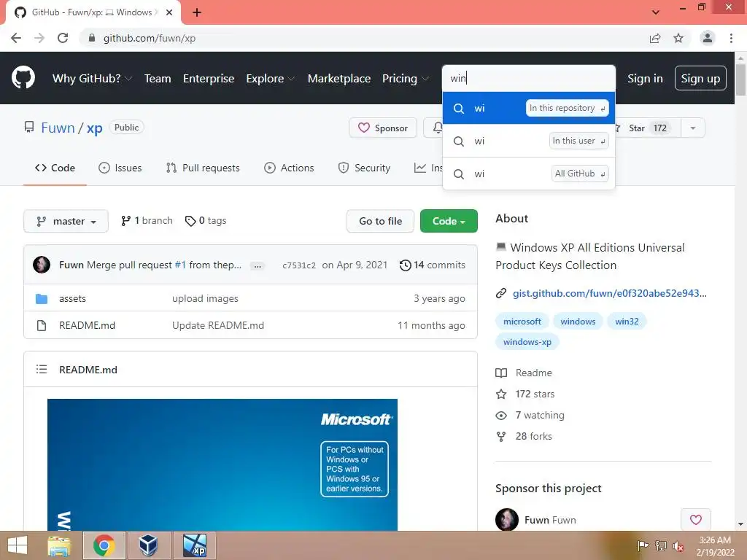Screen dimensions: 747x560
Task: Click in the GitHub search field
Action: click(x=529, y=78)
